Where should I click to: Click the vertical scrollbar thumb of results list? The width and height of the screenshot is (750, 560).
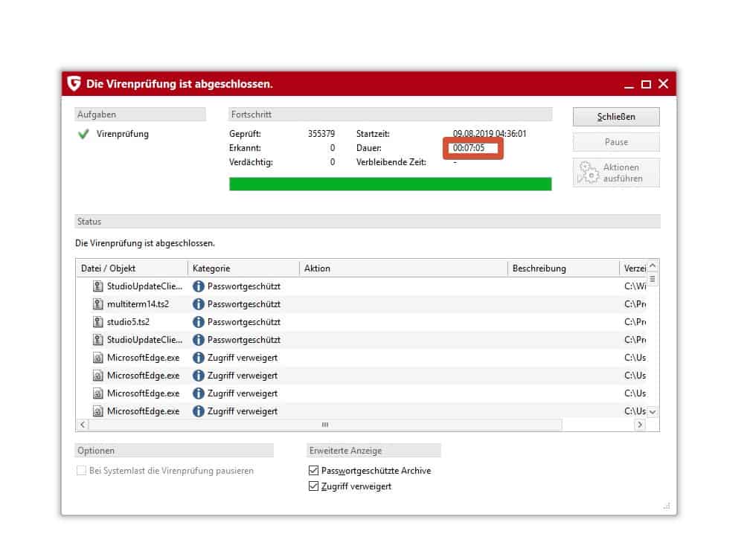pos(653,279)
